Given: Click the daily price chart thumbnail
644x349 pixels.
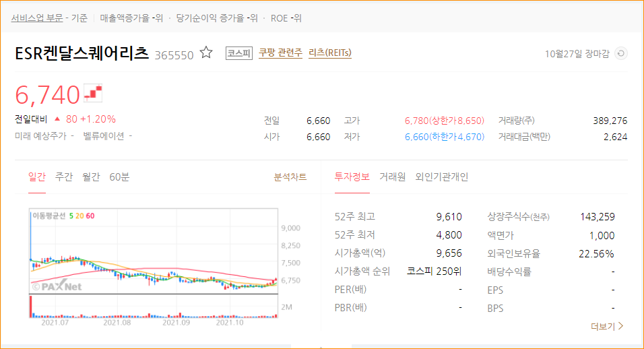Looking at the screenshot, I should pos(154,251).
